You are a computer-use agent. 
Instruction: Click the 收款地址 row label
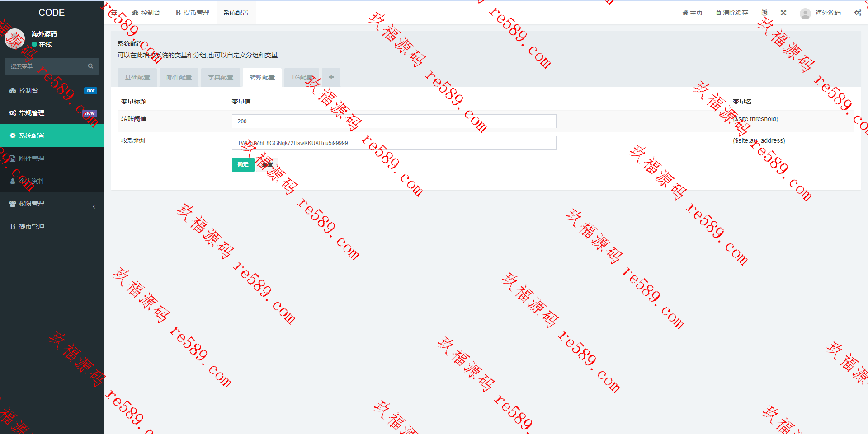pyautogui.click(x=134, y=140)
